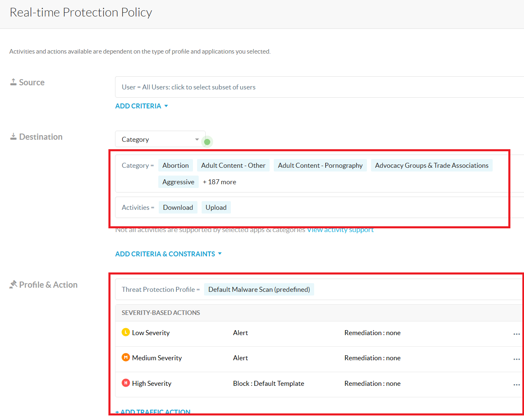
Task: Click the Destination download icon
Action: tap(14, 136)
